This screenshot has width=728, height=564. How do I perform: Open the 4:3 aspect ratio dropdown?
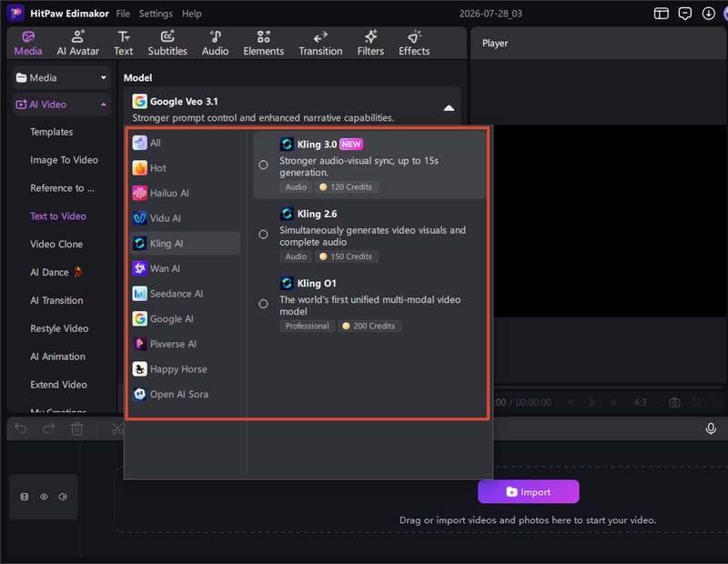pos(645,402)
